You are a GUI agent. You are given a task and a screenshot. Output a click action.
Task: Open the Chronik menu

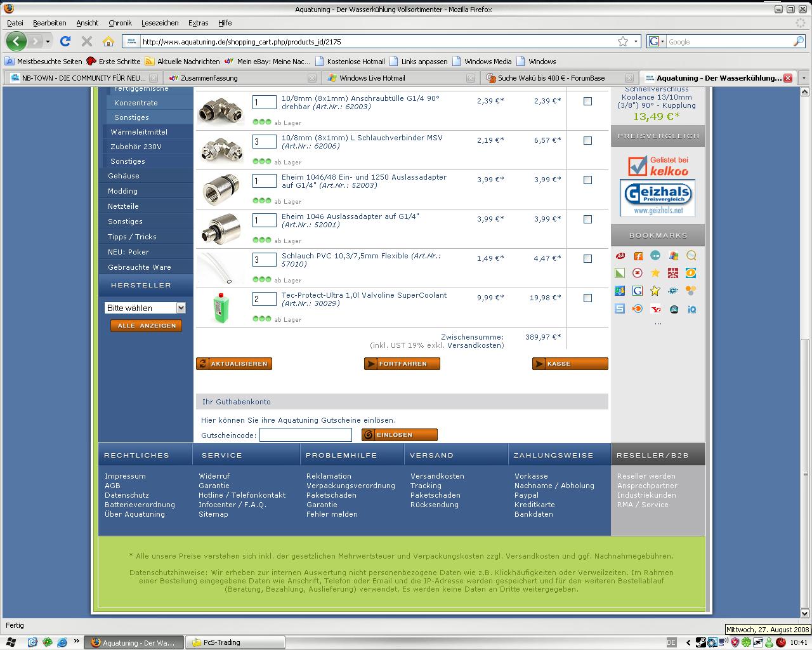point(120,23)
